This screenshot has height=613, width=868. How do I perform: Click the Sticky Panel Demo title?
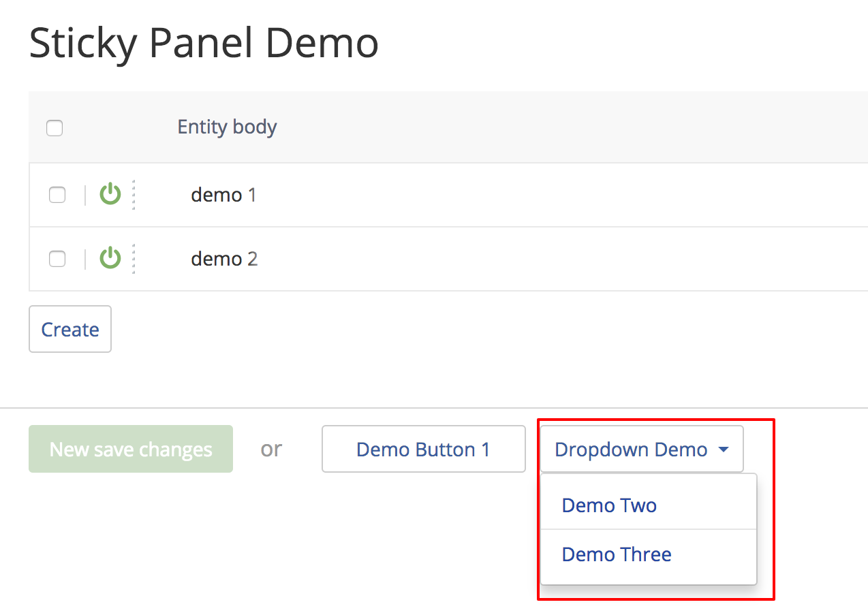[203, 43]
